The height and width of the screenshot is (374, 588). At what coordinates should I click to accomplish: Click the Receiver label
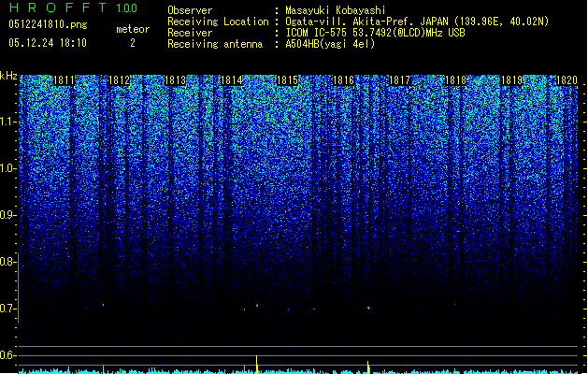point(190,33)
